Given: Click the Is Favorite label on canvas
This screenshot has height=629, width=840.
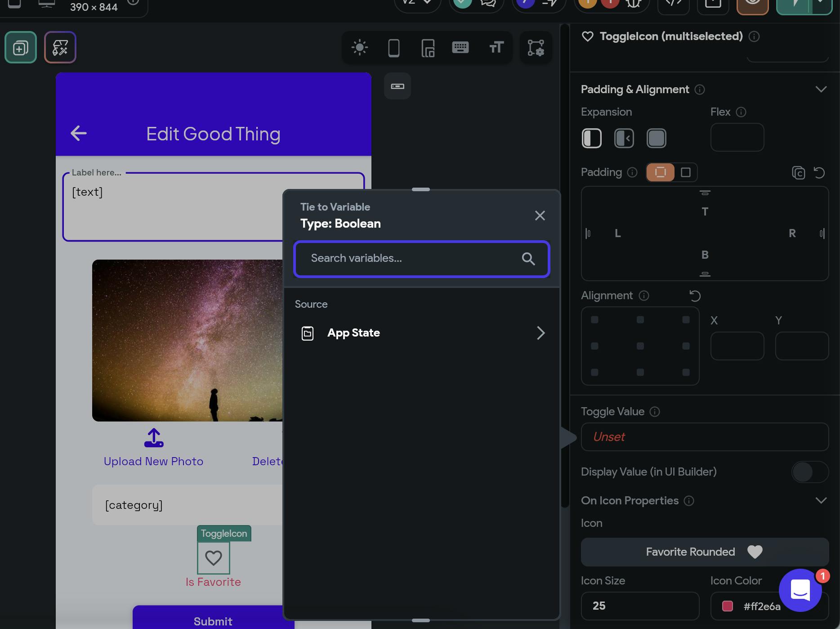Looking at the screenshot, I should pyautogui.click(x=213, y=582).
